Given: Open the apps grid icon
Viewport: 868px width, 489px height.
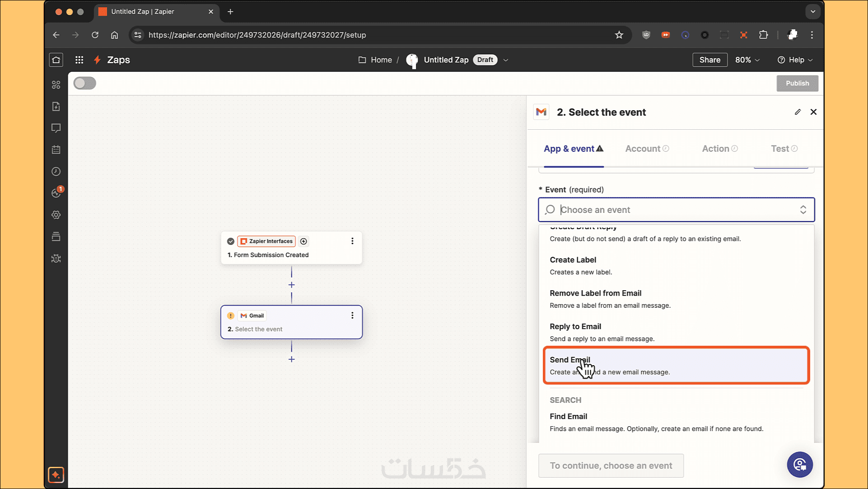Looking at the screenshot, I should click(79, 60).
